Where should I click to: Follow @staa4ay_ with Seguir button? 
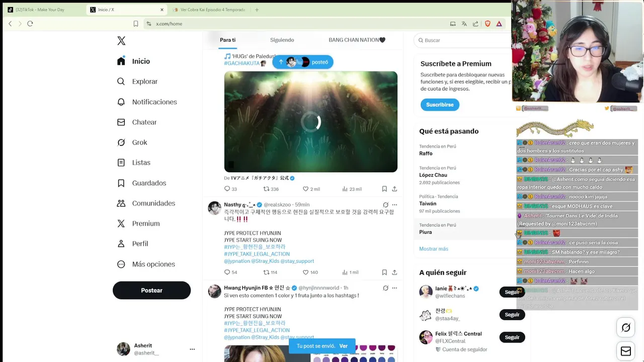(512, 315)
